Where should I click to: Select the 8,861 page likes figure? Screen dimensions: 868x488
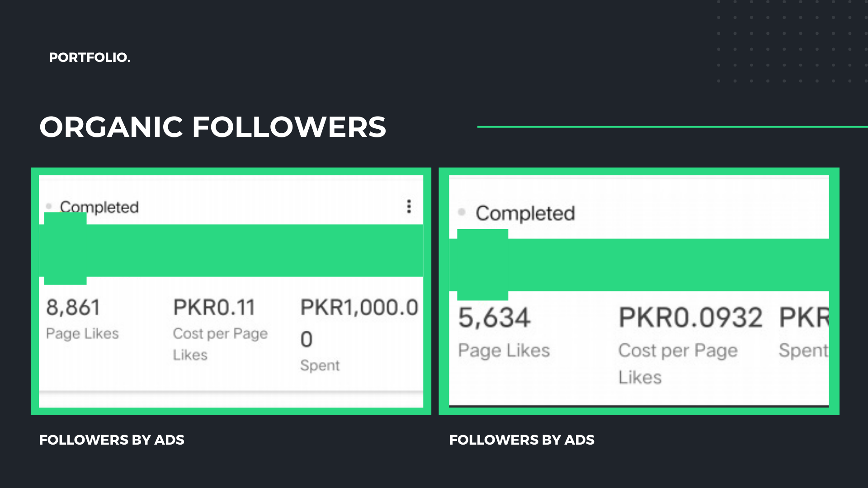point(73,308)
